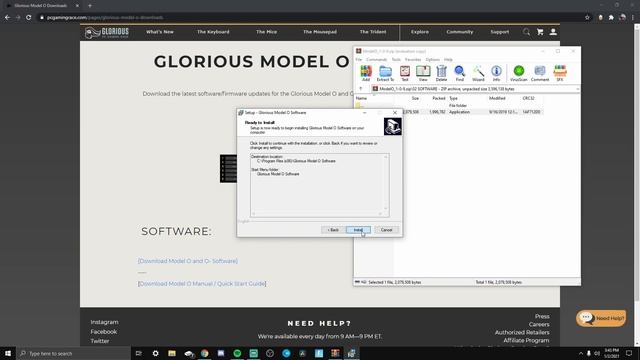The height and width of the screenshot is (360, 640).
Task: Click the Chrome address bar URL
Action: pyautogui.click(x=105, y=18)
